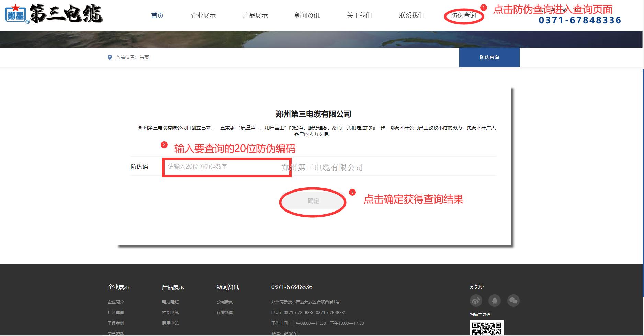Open footer 厂区车间 link
This screenshot has height=336, width=644.
[x=116, y=312]
